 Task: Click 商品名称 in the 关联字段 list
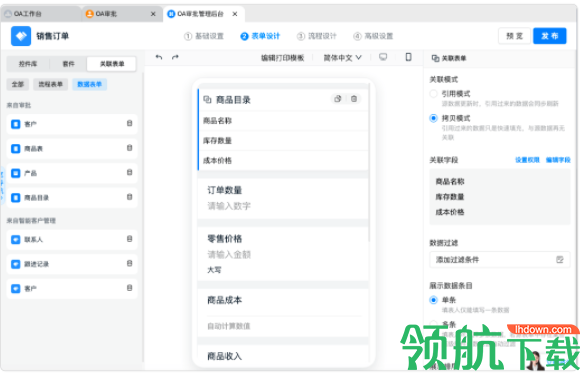[x=450, y=181]
